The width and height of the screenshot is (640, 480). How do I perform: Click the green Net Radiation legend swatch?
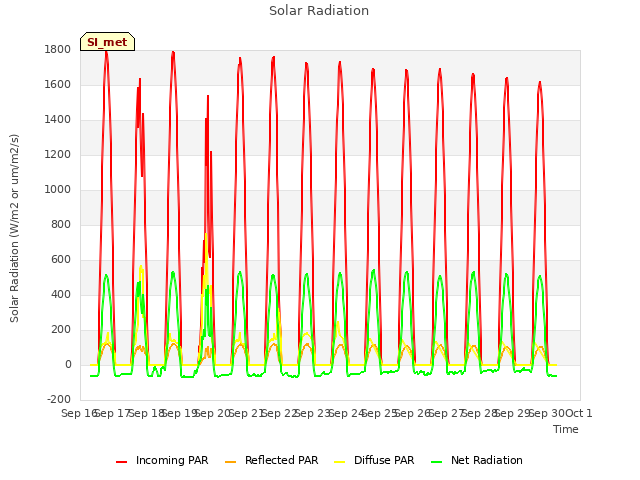click(437, 462)
